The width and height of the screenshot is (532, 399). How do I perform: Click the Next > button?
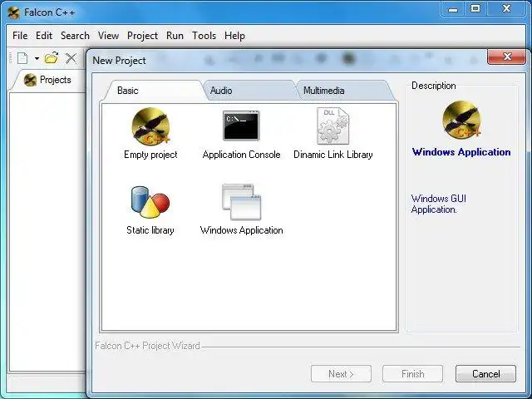(x=341, y=374)
